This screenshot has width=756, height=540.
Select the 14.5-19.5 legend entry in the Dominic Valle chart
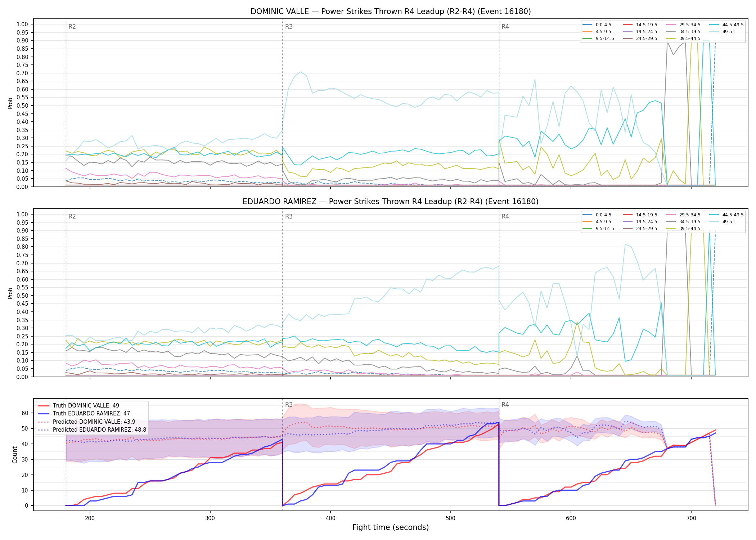click(640, 25)
